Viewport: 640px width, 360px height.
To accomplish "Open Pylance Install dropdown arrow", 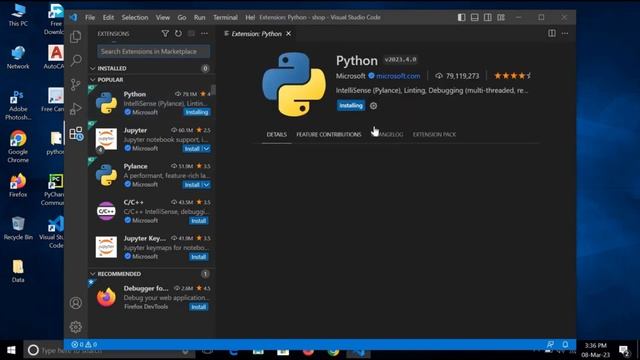I will pyautogui.click(x=207, y=185).
